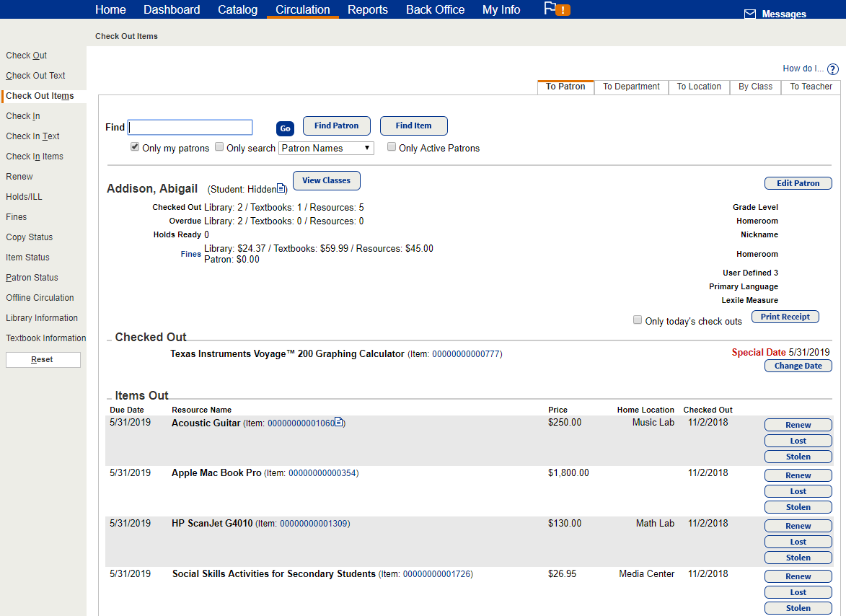
Task: Open the note icon beside Acoustic Guitar item
Action: [340, 423]
